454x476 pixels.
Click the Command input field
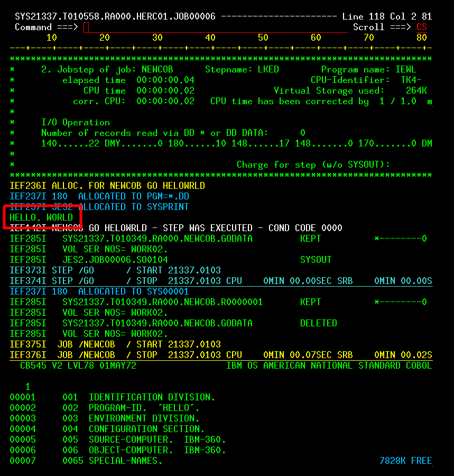click(211, 27)
